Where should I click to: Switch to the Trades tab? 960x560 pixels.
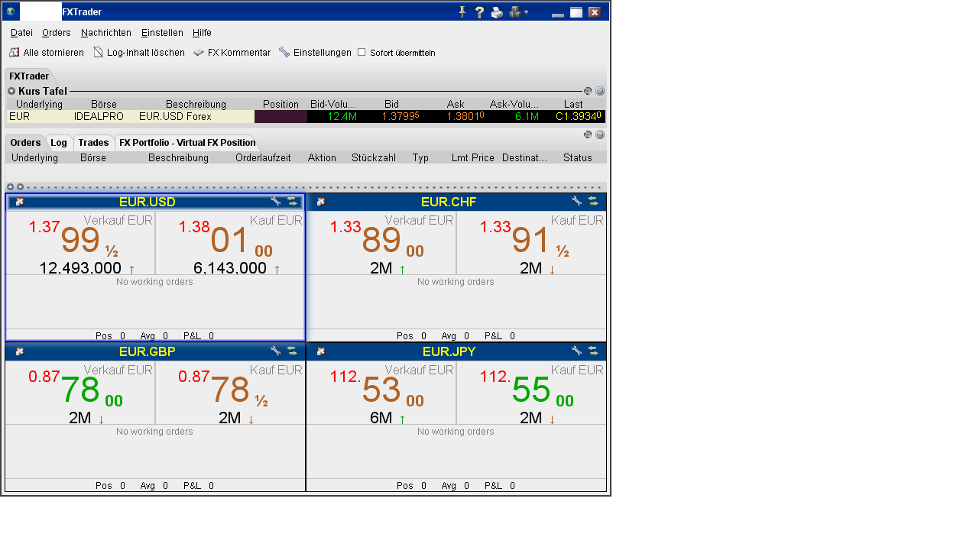coord(93,143)
